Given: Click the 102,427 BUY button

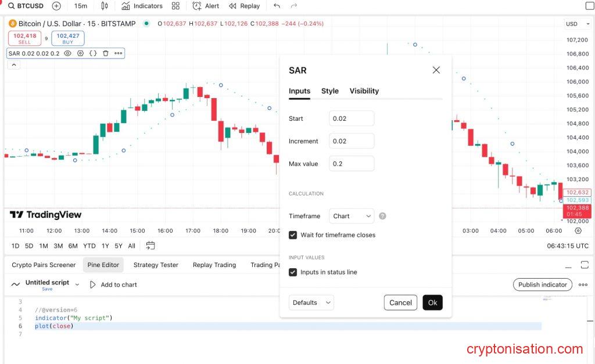Looking at the screenshot, I should (68, 38).
